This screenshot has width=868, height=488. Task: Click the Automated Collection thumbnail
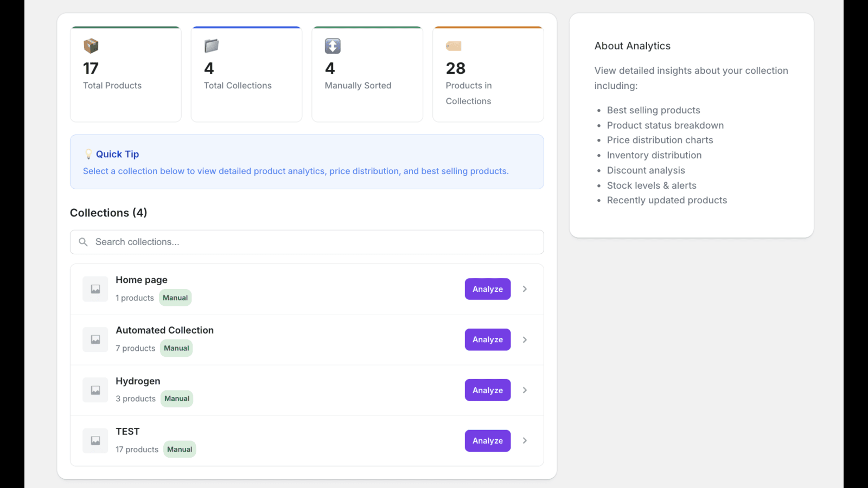95,339
